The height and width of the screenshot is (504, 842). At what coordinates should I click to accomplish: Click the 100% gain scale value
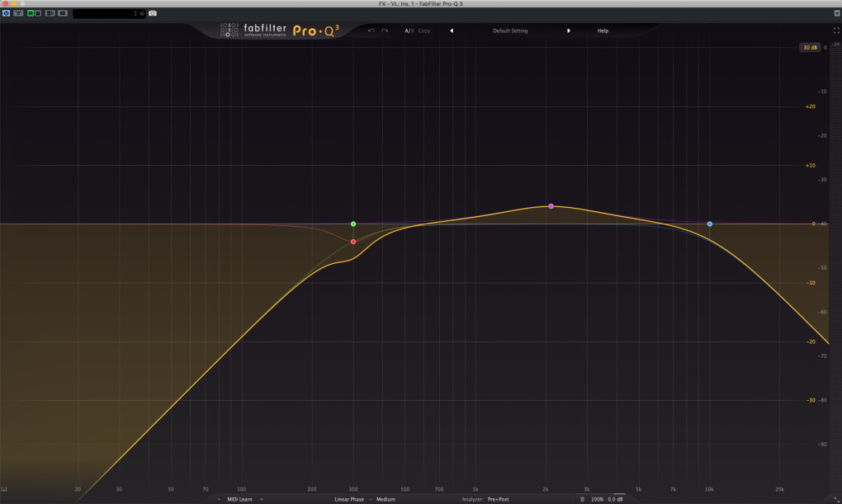597,499
